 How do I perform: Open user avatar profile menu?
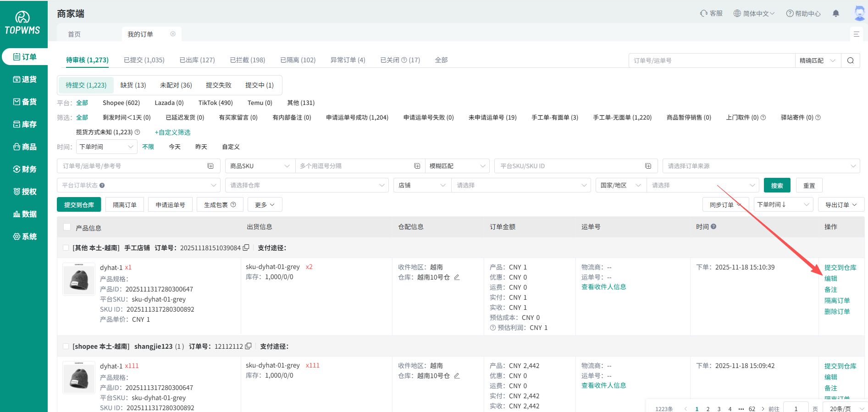click(x=859, y=13)
